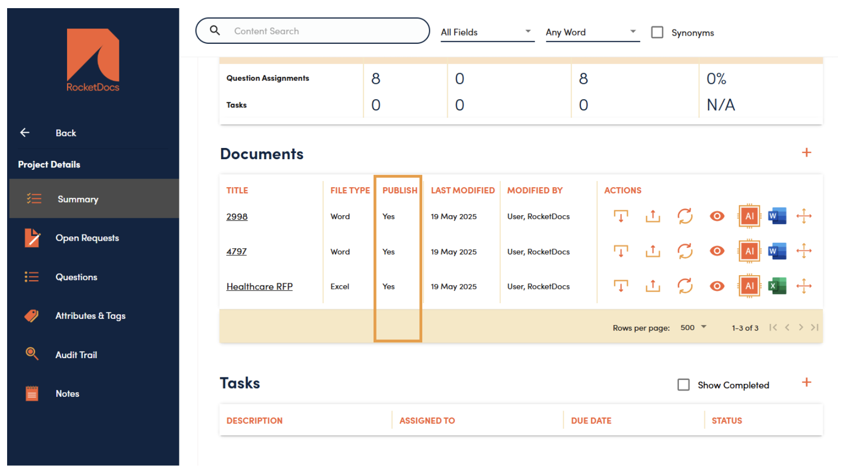Download the Healthcare RFP document

click(621, 286)
